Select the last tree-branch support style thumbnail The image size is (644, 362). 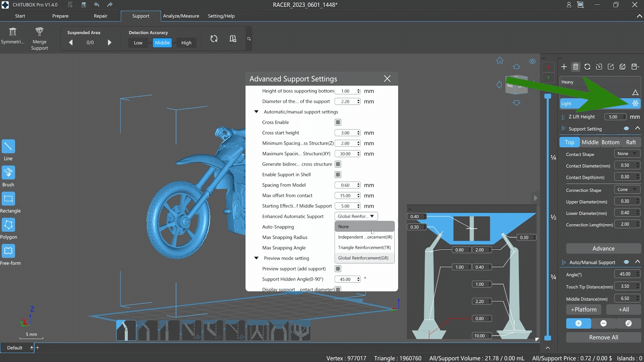[301, 330]
